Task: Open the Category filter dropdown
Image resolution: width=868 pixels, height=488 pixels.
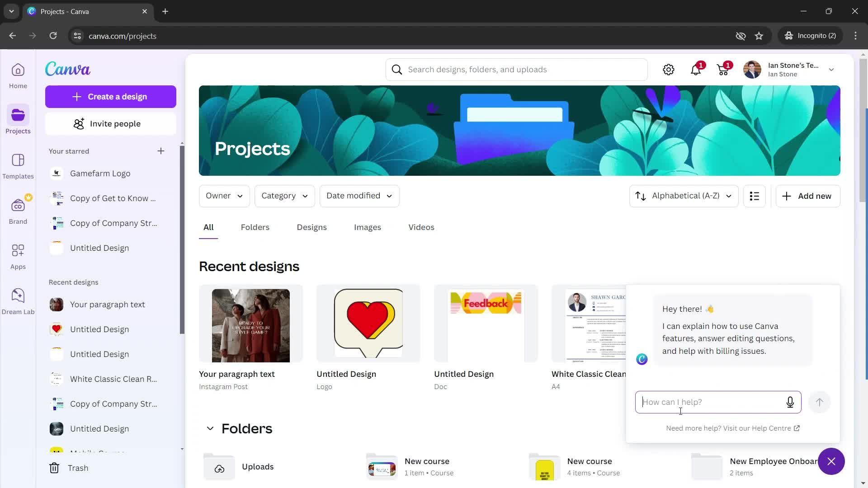Action: (x=284, y=196)
